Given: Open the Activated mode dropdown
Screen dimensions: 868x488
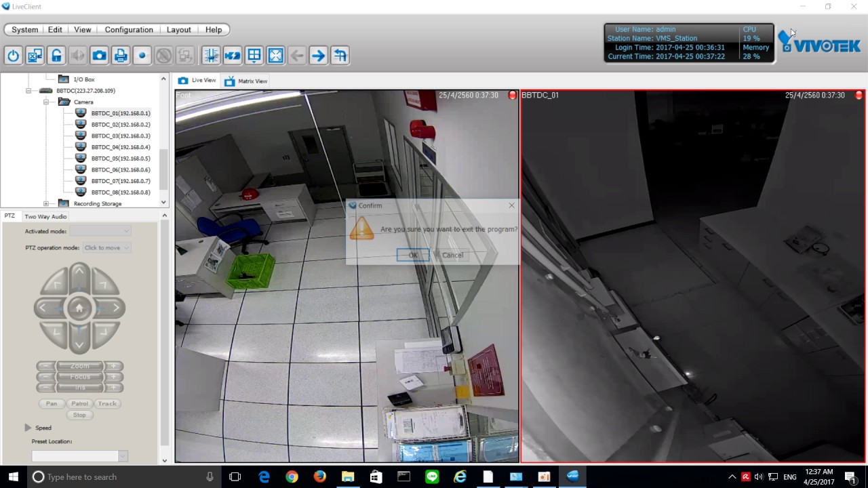Looking at the screenshot, I should pos(100,231).
